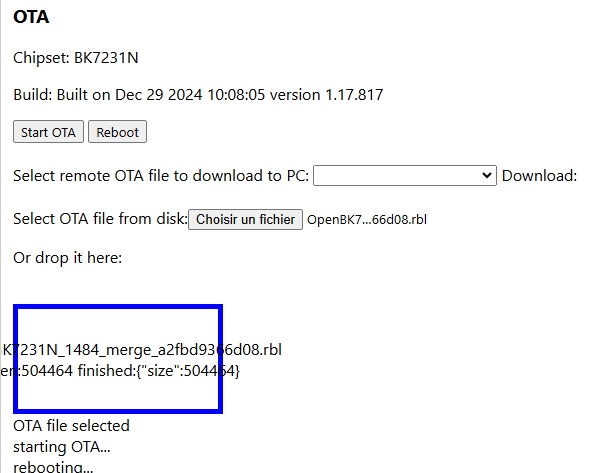Click the Download: label
600x473 pixels.
[x=540, y=176]
